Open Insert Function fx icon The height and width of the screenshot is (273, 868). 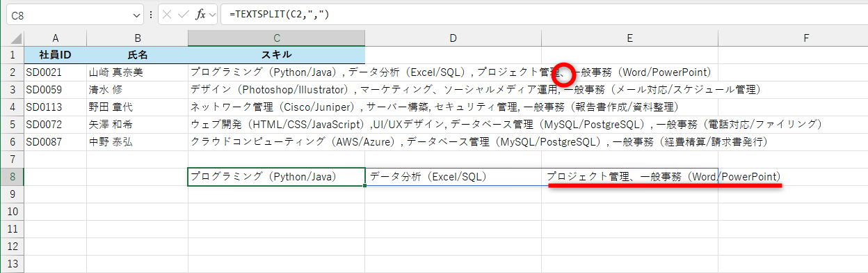[200, 14]
